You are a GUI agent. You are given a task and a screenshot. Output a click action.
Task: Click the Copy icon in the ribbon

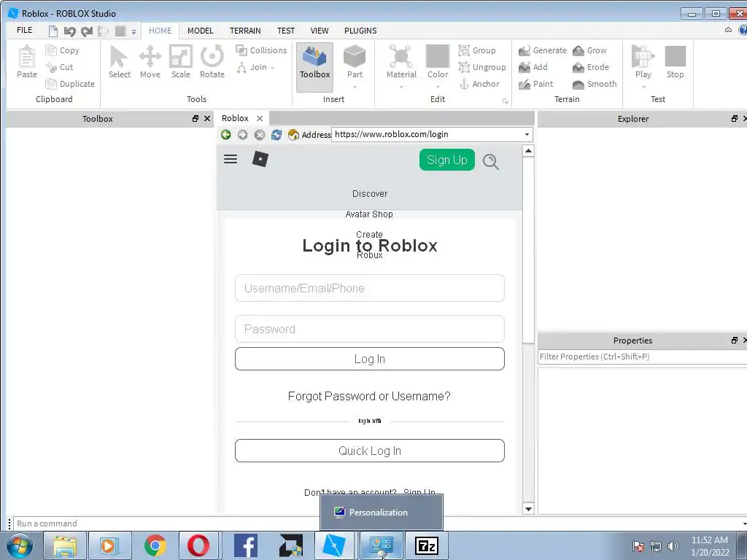(x=51, y=50)
